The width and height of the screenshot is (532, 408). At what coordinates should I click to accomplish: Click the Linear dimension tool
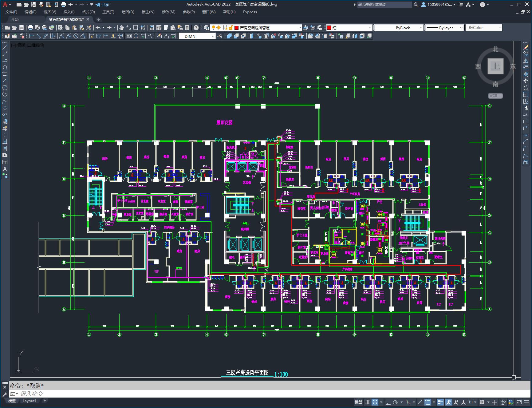[31, 36]
